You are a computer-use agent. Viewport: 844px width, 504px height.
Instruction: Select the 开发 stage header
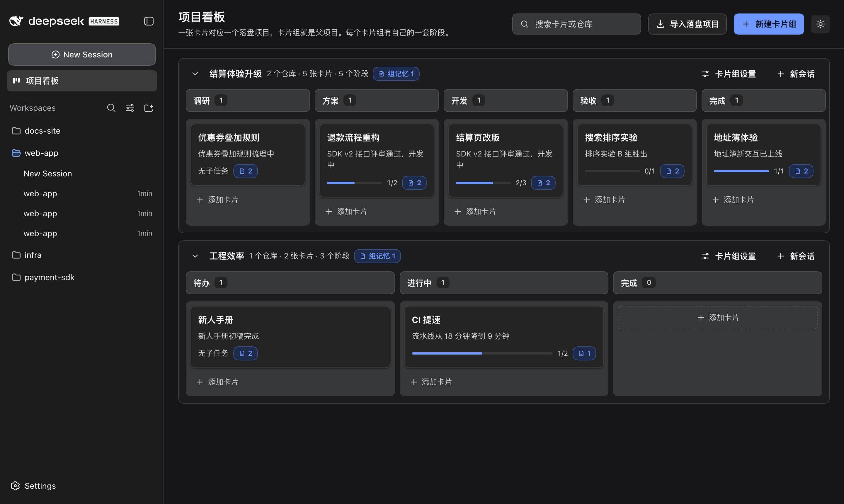click(x=506, y=101)
